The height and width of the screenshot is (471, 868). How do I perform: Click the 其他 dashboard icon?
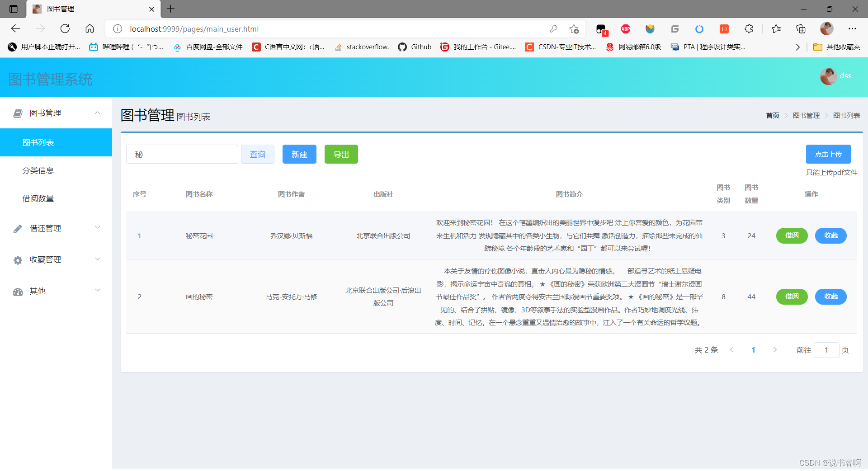point(18,292)
